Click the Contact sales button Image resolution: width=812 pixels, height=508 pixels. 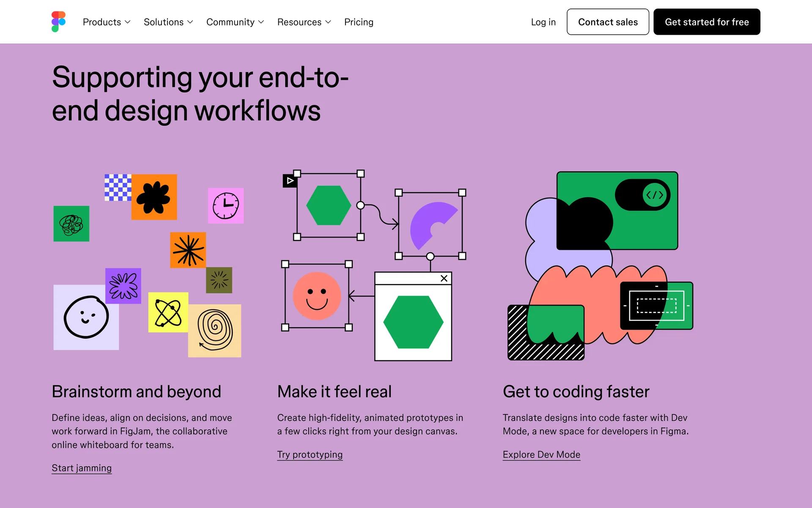[607, 22]
